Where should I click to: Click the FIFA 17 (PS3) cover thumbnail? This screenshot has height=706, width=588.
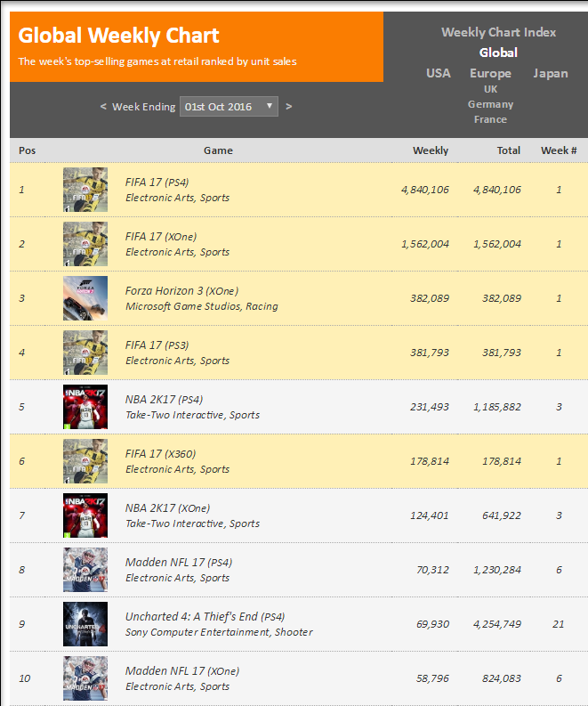85,353
